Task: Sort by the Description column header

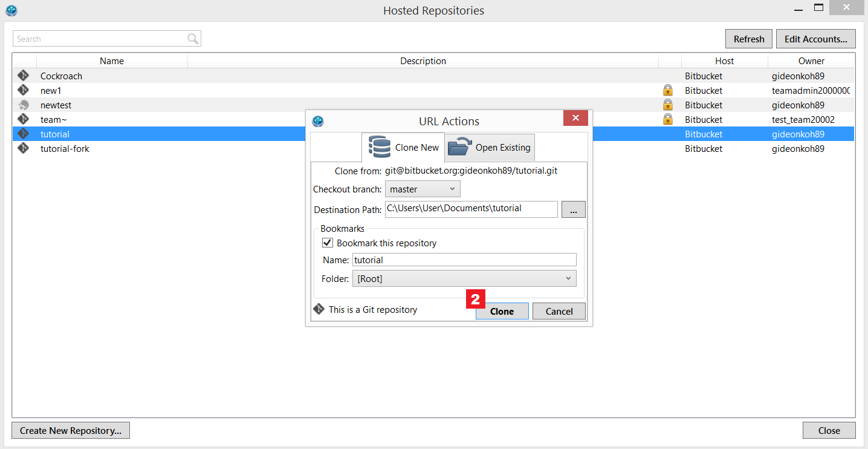Action: tap(423, 61)
